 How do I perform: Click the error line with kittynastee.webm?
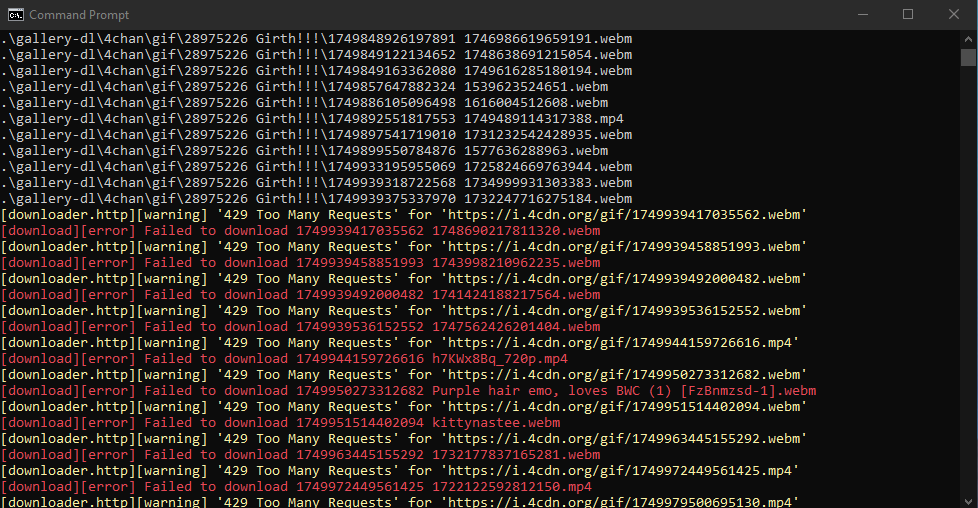pos(281,423)
